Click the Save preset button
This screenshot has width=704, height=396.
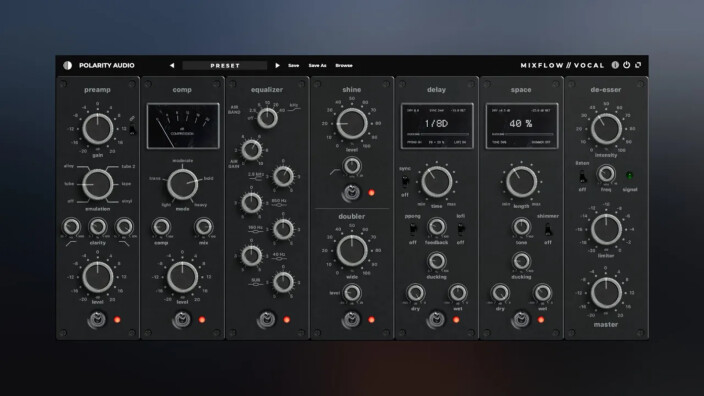pyautogui.click(x=294, y=66)
